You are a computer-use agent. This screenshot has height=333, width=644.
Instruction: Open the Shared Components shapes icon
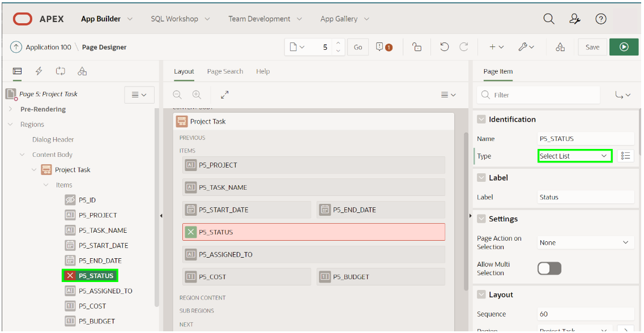560,47
